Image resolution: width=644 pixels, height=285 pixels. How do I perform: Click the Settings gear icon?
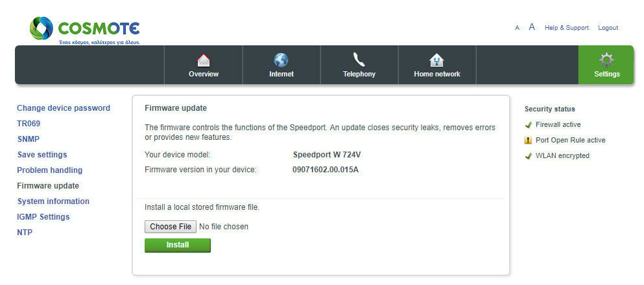[606, 60]
